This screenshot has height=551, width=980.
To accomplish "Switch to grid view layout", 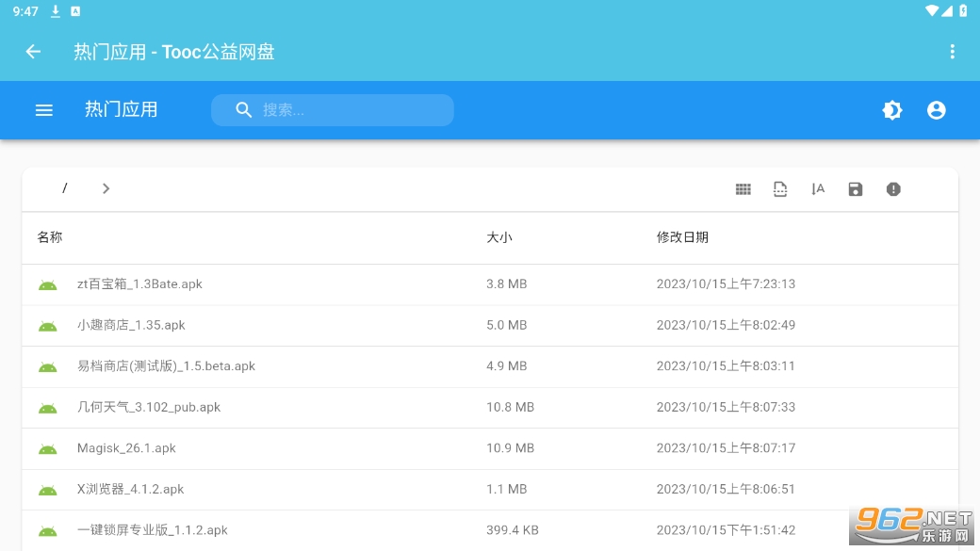I will 743,189.
